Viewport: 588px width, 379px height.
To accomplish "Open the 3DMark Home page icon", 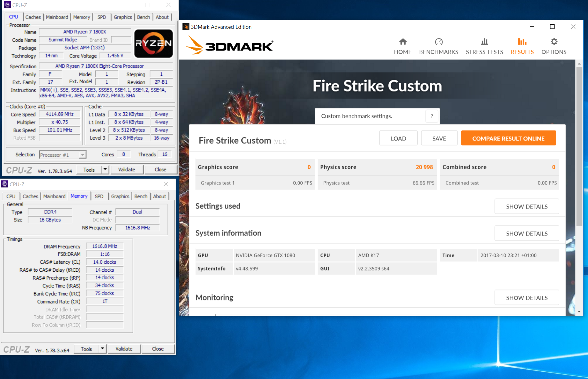I will (403, 41).
